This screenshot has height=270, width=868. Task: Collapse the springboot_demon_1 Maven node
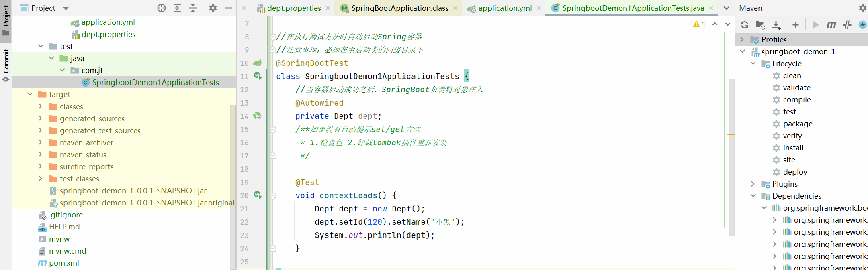click(742, 51)
